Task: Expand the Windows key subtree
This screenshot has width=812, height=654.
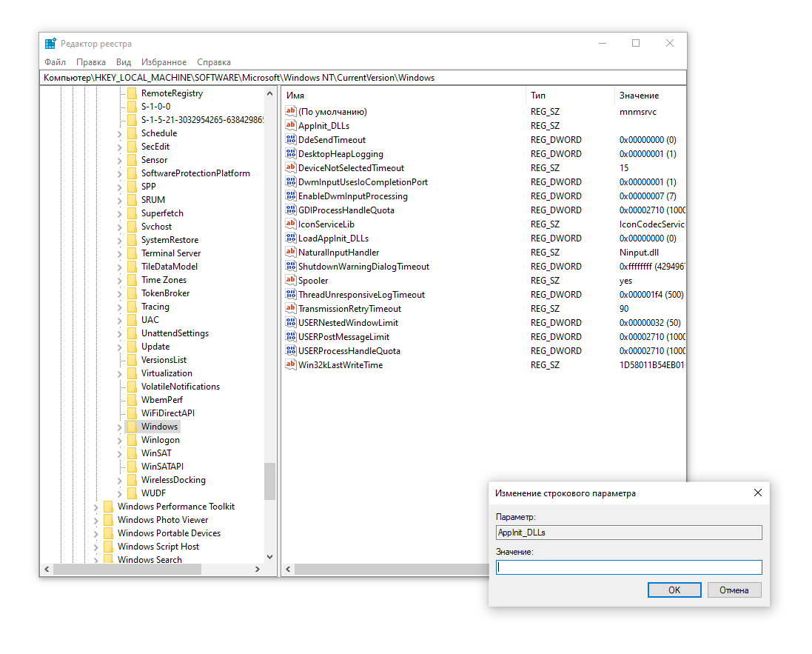Action: [x=120, y=427]
